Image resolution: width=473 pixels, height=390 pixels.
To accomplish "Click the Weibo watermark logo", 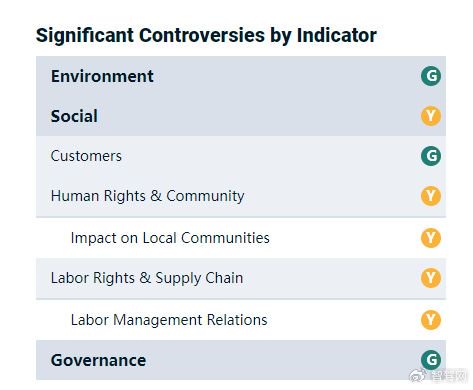I will click(x=418, y=376).
